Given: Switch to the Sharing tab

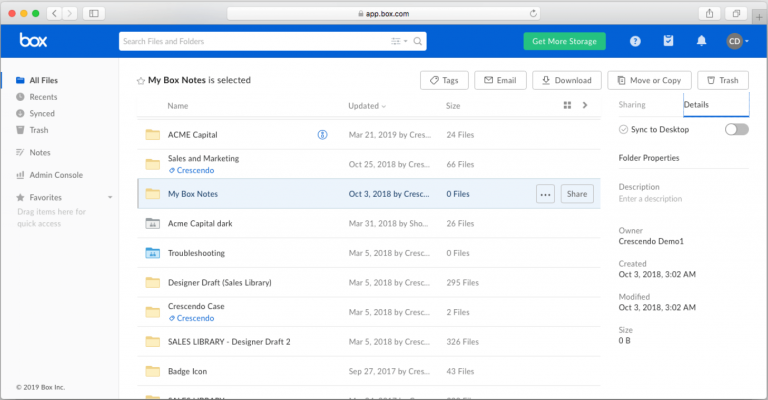Looking at the screenshot, I should point(632,104).
